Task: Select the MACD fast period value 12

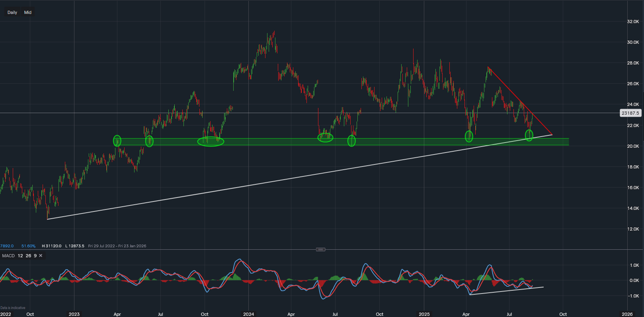Action: [20, 256]
